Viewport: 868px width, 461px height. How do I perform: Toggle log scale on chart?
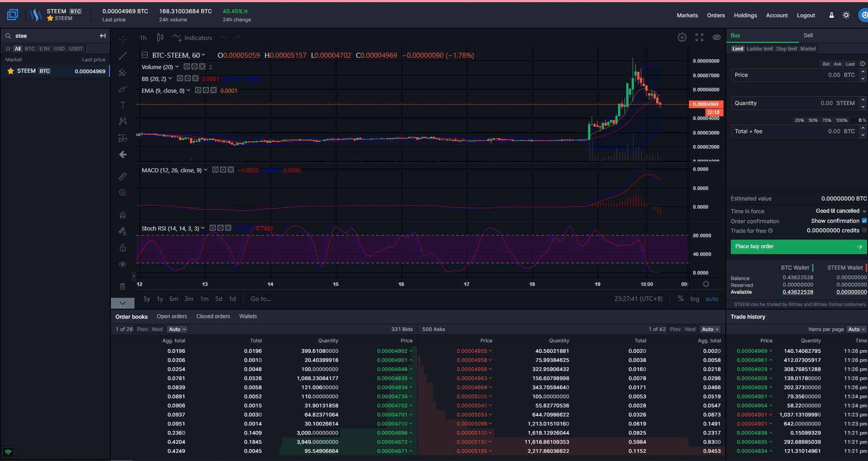(x=695, y=299)
